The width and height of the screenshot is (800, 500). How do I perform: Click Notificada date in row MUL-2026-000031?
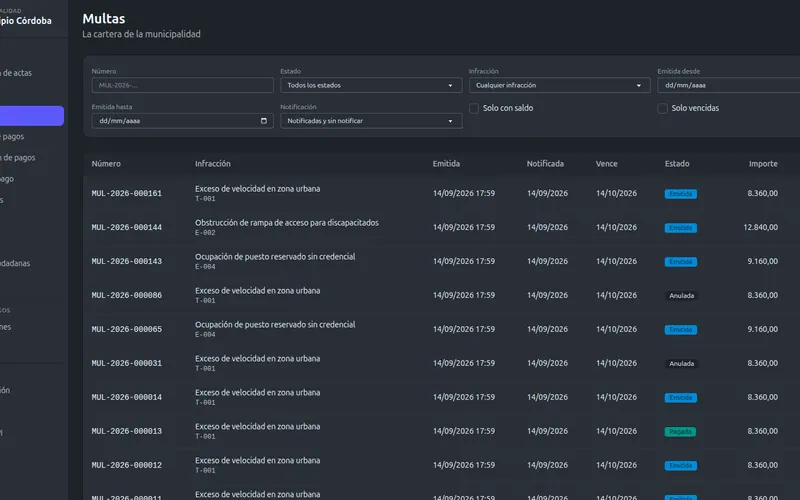547,363
